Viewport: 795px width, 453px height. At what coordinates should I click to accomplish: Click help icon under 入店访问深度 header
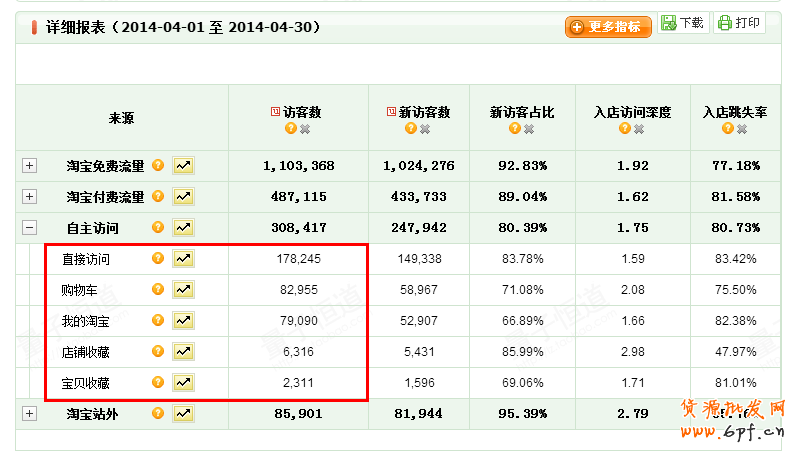tap(625, 128)
